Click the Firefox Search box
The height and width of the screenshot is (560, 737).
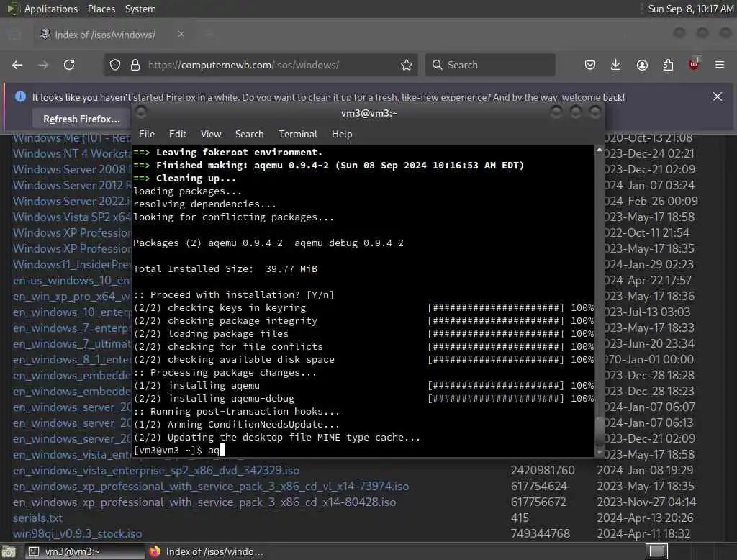[490, 65]
